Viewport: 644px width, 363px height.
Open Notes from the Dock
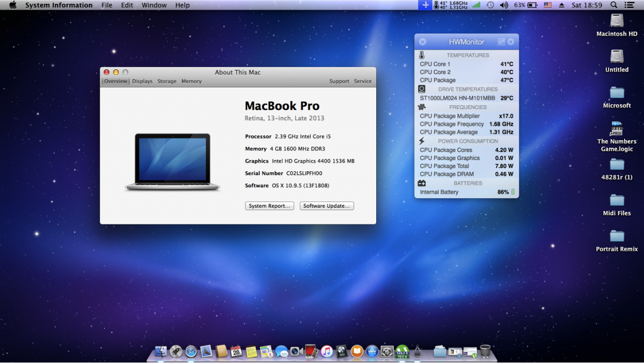(x=251, y=351)
